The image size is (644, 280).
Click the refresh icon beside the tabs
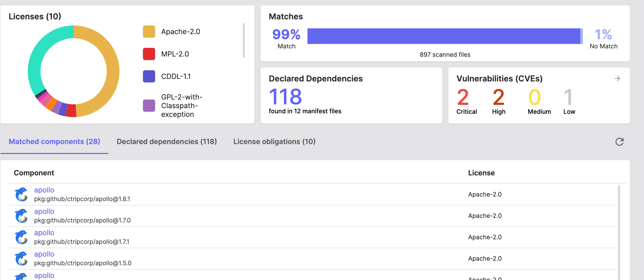pos(619,142)
